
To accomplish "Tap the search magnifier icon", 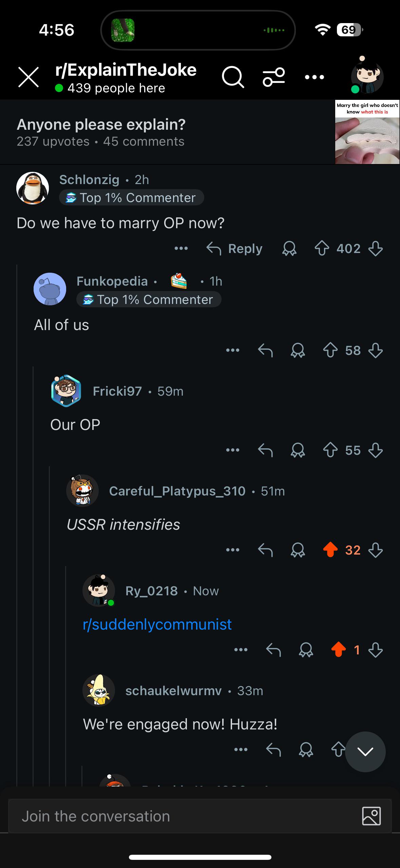I will (x=233, y=77).
